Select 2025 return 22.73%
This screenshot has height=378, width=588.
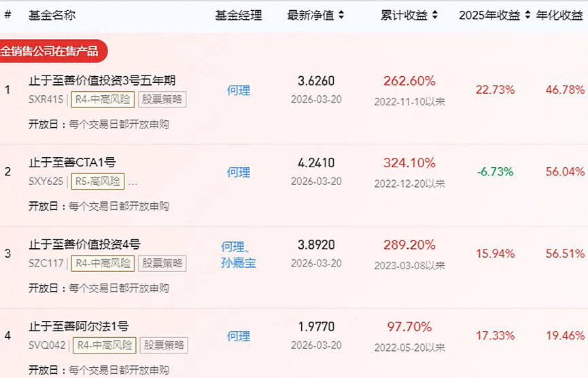click(x=495, y=90)
